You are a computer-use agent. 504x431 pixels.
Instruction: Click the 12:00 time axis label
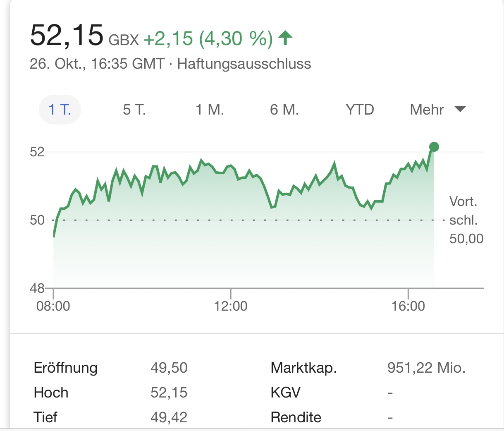point(231,306)
